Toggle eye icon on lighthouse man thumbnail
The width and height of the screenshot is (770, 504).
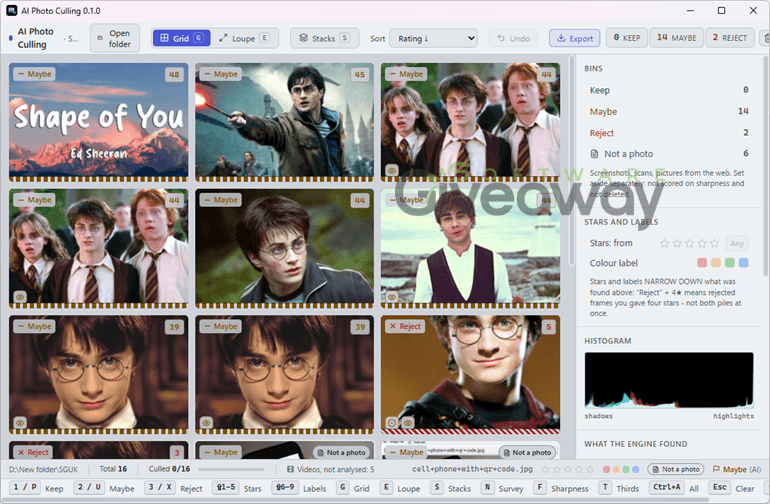(392, 297)
